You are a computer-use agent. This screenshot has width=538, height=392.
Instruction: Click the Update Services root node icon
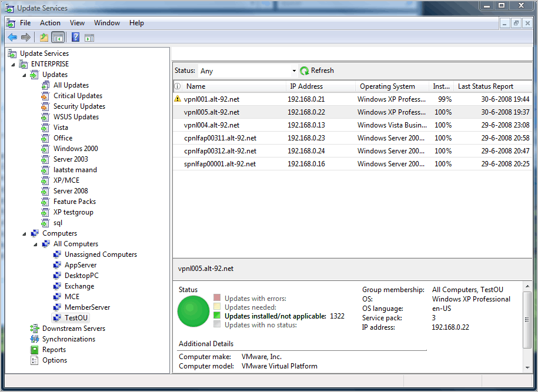[12, 53]
